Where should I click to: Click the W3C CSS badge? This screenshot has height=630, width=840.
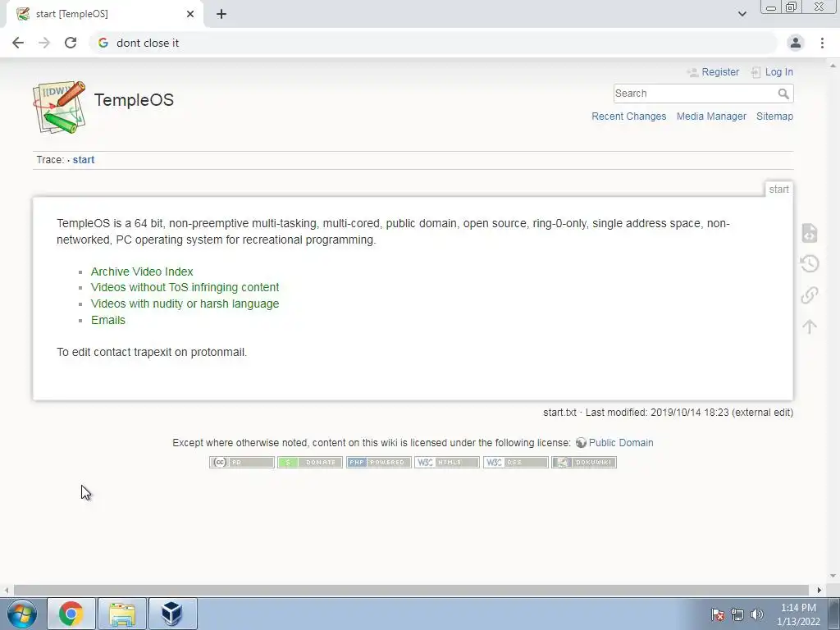pyautogui.click(x=516, y=462)
